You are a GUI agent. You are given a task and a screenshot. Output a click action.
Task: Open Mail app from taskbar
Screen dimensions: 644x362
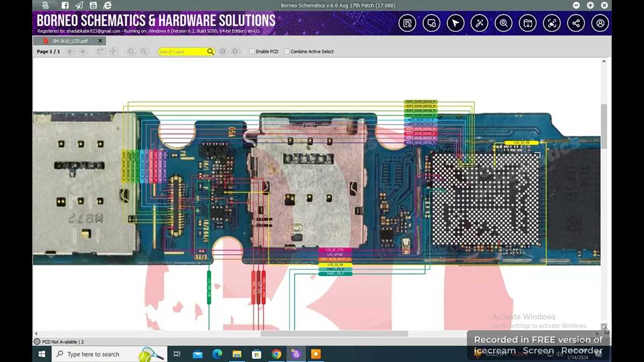197,354
